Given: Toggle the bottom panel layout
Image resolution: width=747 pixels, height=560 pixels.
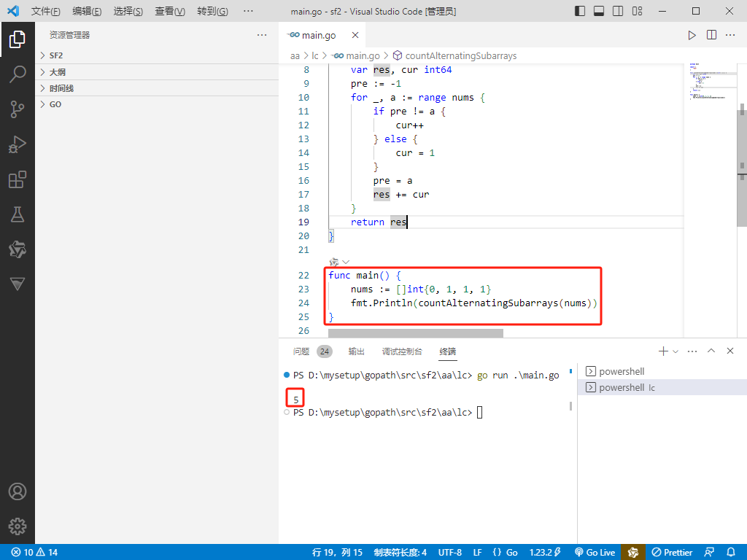Looking at the screenshot, I should coord(599,11).
